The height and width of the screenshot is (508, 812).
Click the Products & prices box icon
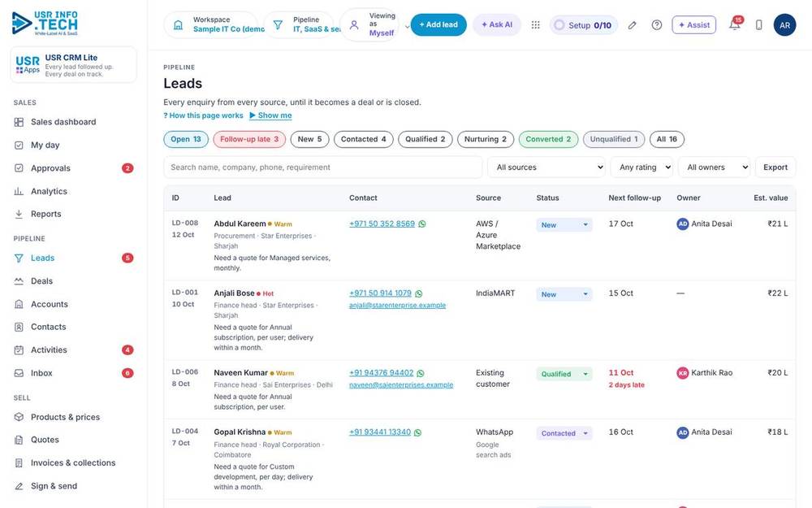tap(19, 417)
